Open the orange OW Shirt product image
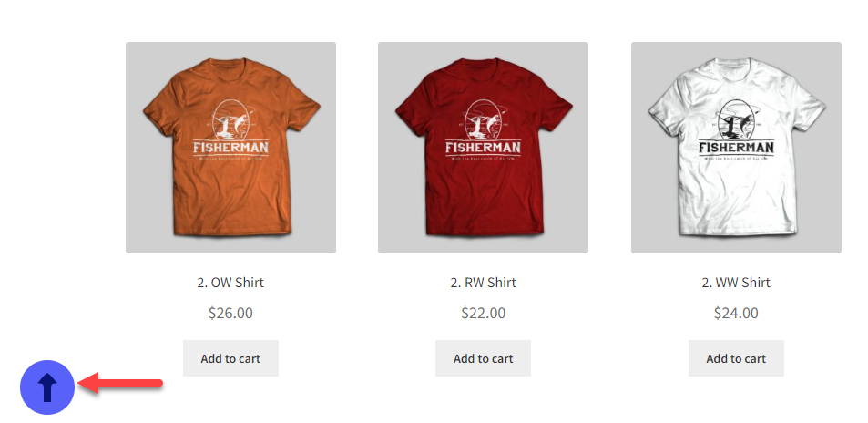 pos(230,148)
